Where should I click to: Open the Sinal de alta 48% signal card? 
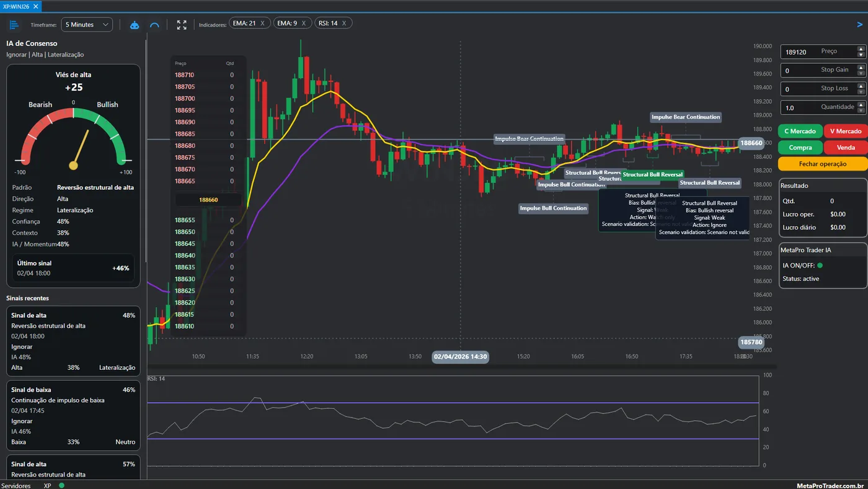pyautogui.click(x=73, y=341)
